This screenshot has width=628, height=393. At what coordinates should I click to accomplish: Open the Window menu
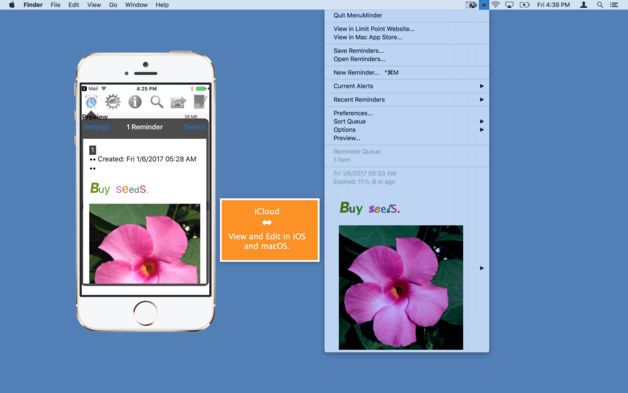[x=136, y=5]
